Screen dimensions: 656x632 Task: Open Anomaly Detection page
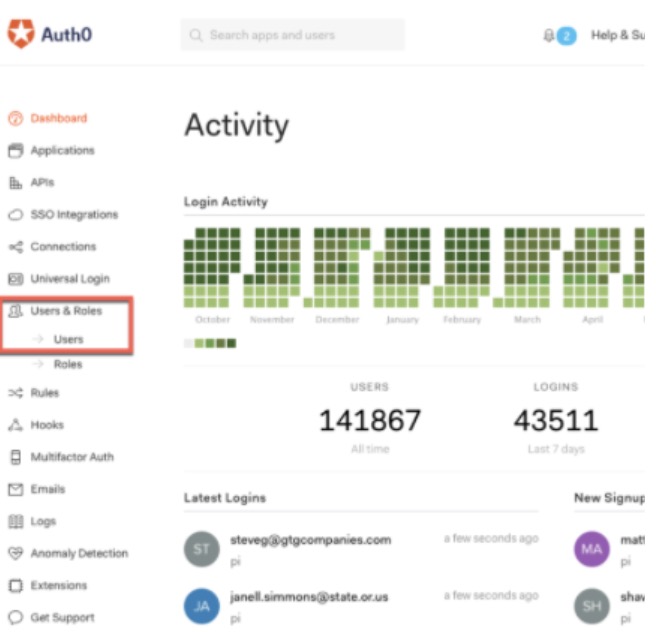79,554
